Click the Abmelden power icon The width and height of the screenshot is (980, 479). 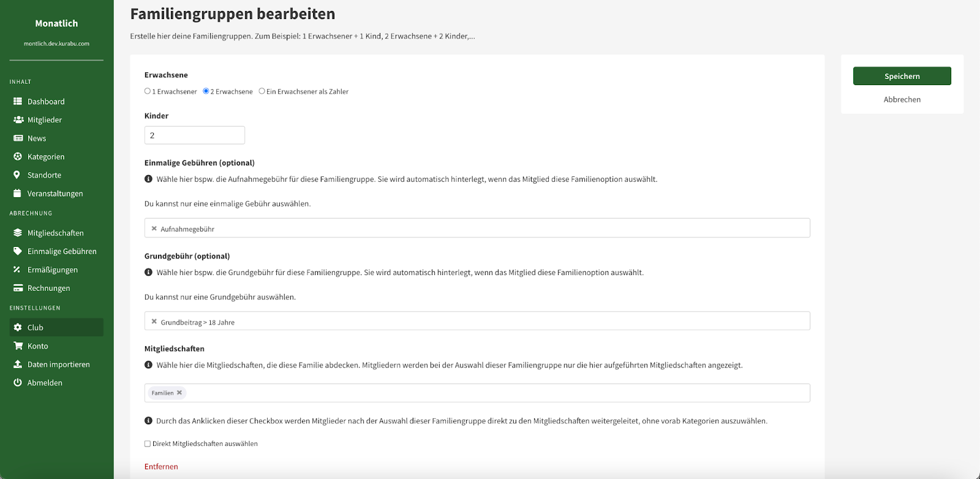(x=18, y=383)
